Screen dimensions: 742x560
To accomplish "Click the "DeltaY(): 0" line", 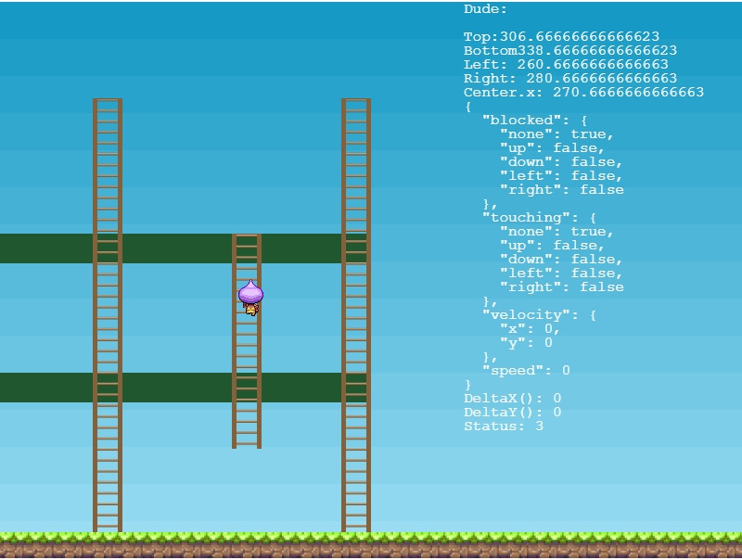I will pyautogui.click(x=513, y=412).
